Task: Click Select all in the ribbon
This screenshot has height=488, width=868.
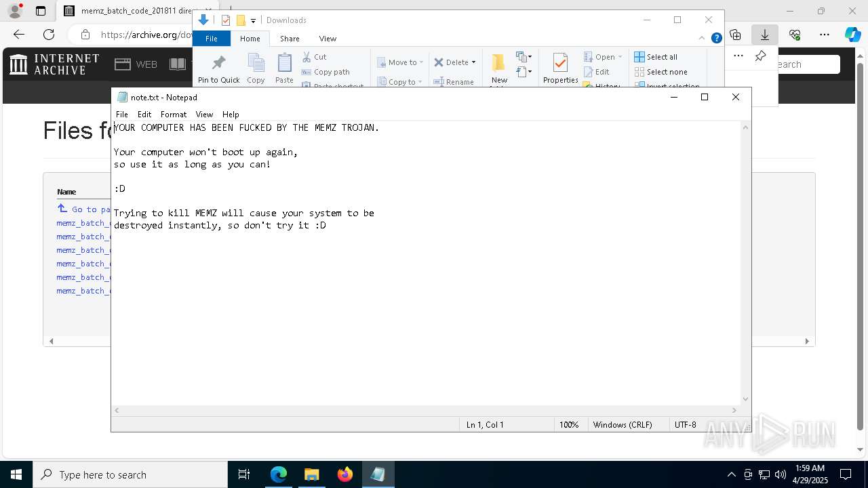Action: pos(656,57)
